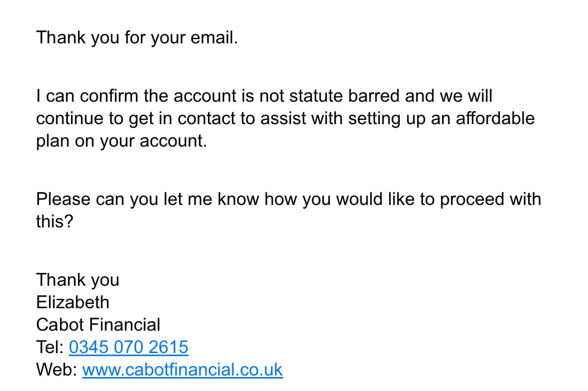588x391 pixels.
Task: Open the www.cabotfinancial.co.uk website link
Action: pyautogui.click(x=182, y=370)
